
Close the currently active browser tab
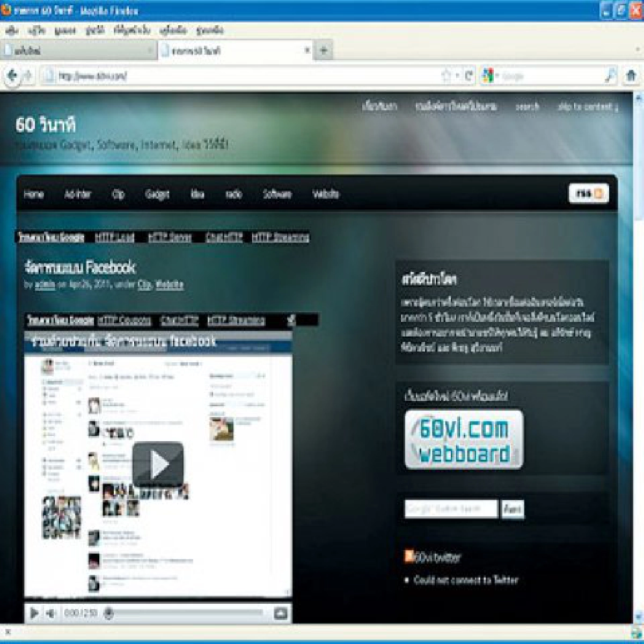coord(308,50)
